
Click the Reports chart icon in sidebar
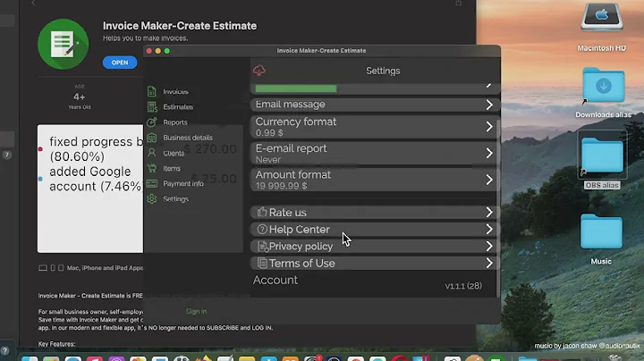151,122
